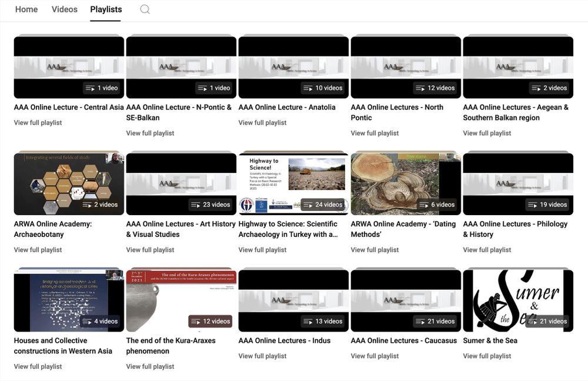View full playlist for Kura-Araxes phenomenon

(x=150, y=366)
